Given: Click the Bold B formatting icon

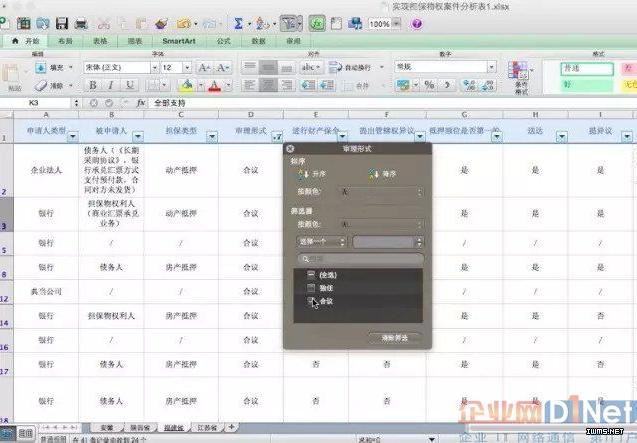Looking at the screenshot, I should coord(92,86).
